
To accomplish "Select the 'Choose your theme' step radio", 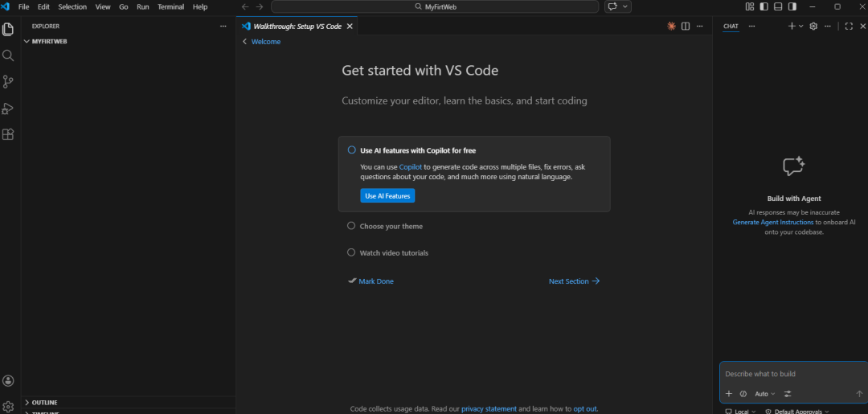I will point(351,226).
